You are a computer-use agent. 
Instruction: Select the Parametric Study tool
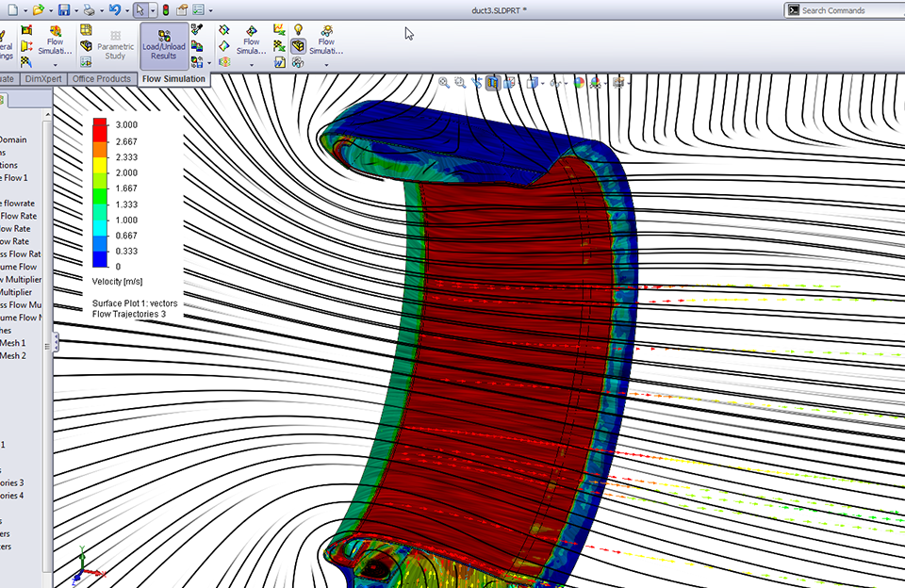click(115, 45)
